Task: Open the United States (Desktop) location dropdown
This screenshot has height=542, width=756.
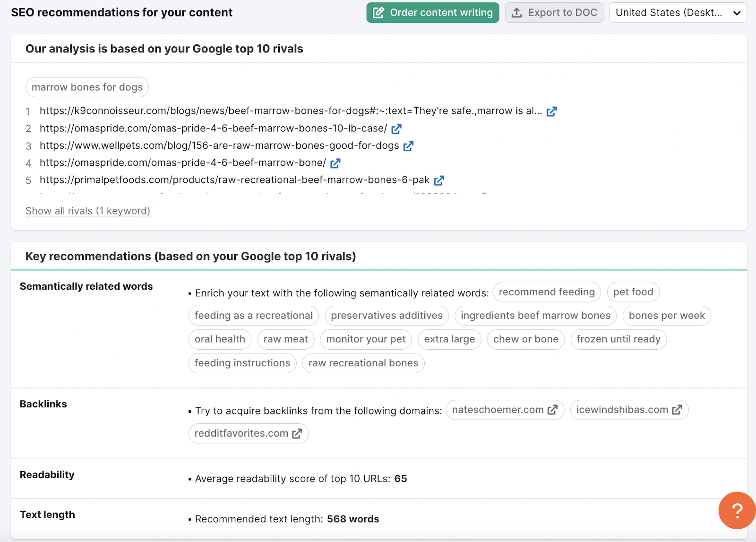Action: pyautogui.click(x=678, y=13)
